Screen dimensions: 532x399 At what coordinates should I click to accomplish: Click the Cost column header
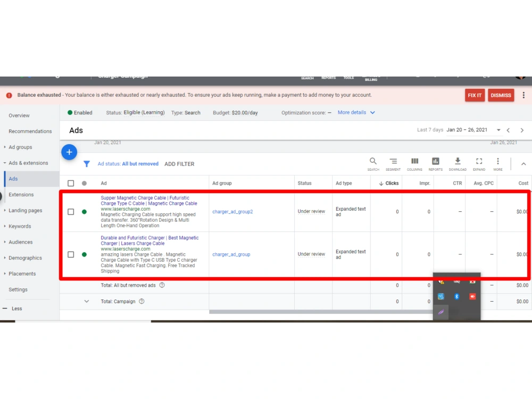point(523,183)
